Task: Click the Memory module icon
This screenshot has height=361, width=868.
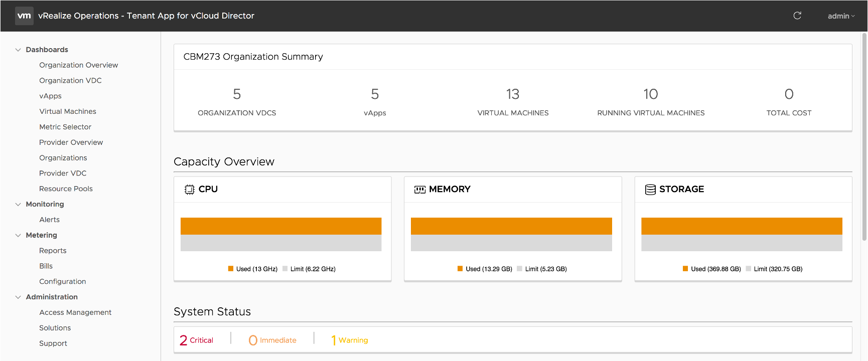Action: 419,190
